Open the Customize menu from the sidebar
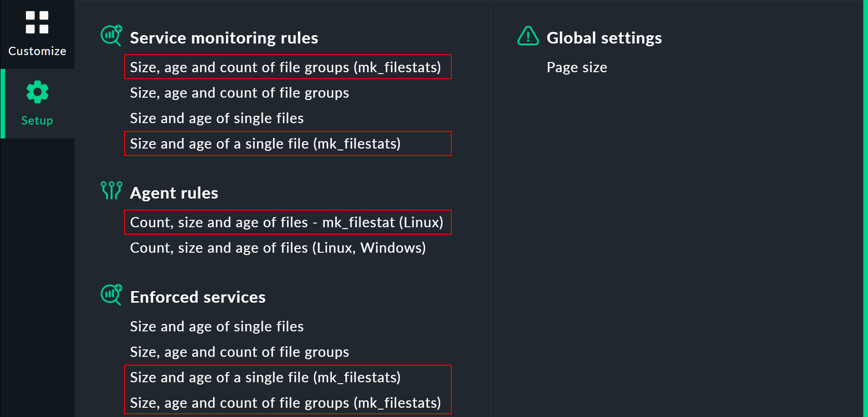 pyautogui.click(x=37, y=51)
